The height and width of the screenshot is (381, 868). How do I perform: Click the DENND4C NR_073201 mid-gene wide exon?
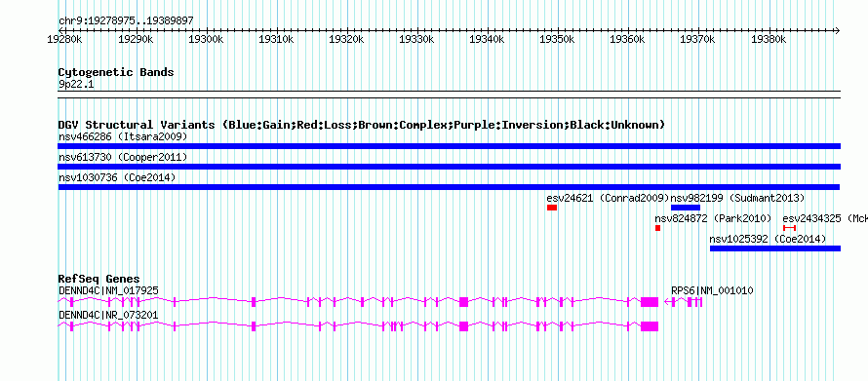click(464, 326)
